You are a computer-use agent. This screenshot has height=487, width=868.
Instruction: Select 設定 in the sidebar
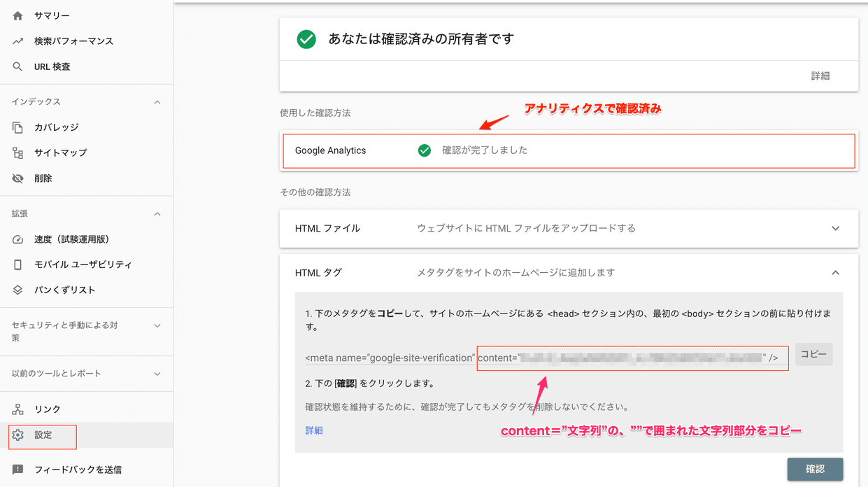point(42,435)
